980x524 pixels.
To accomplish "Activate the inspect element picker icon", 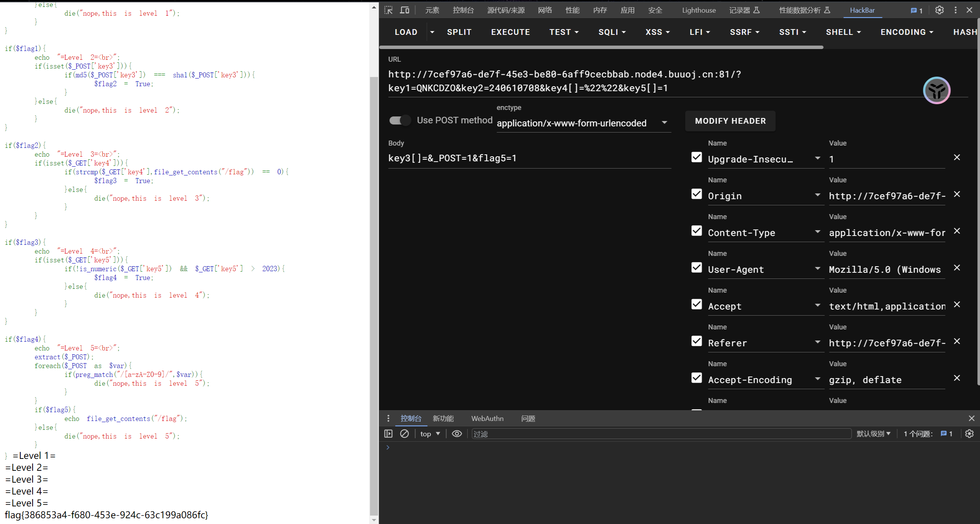I will (x=388, y=10).
